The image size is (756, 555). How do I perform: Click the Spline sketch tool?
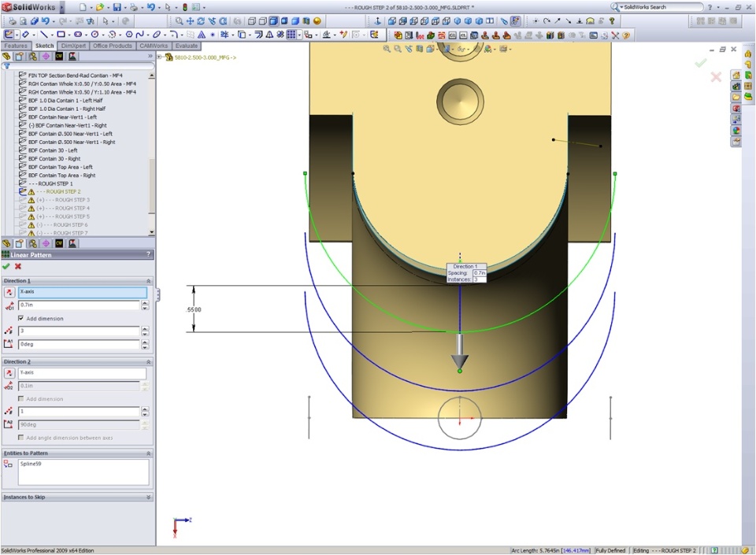click(139, 35)
